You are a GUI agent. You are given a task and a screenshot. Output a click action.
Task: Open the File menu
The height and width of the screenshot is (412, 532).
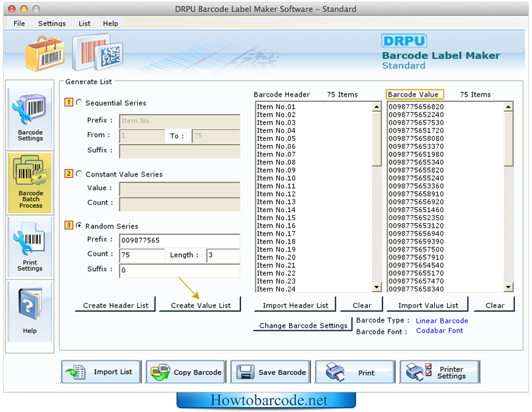click(x=19, y=23)
